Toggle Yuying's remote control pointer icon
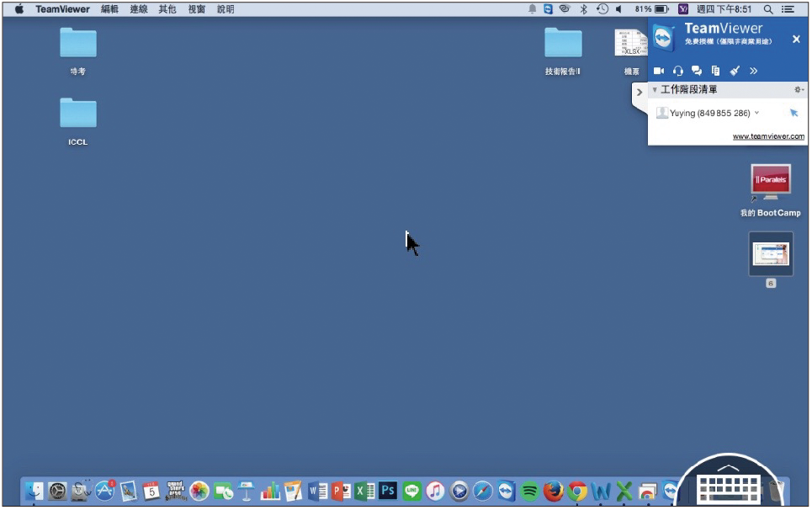The image size is (812, 510). (793, 113)
